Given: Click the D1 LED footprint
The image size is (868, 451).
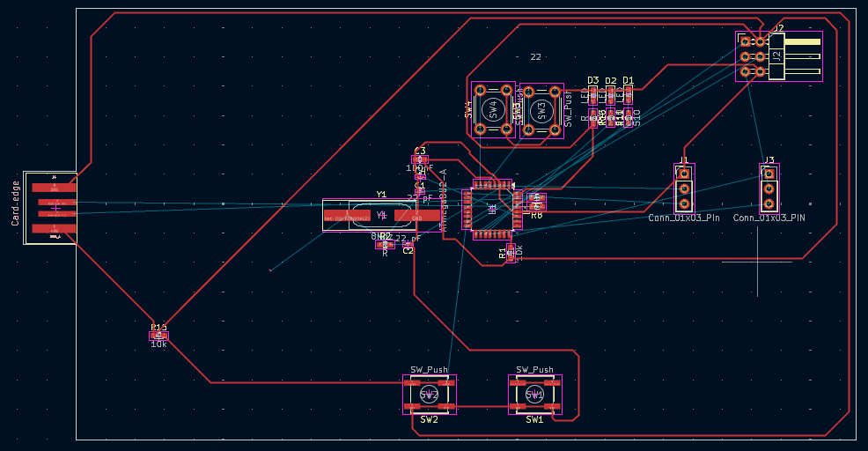Looking at the screenshot, I should (x=628, y=95).
